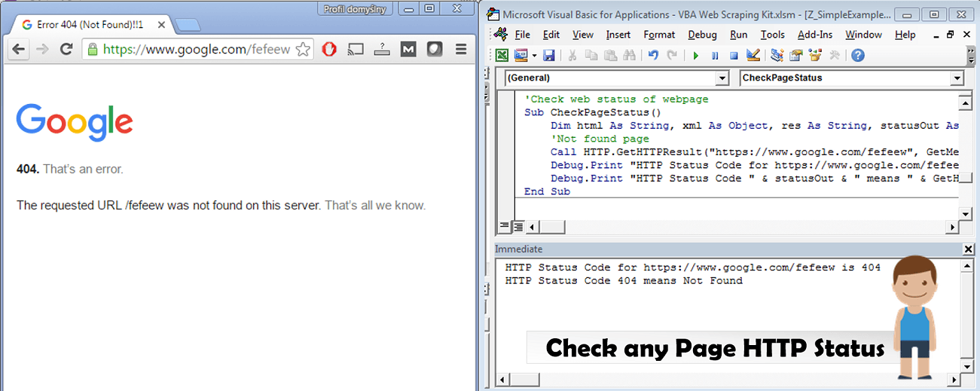Reload the Error 404 page
The height and width of the screenshot is (391, 980).
click(66, 50)
